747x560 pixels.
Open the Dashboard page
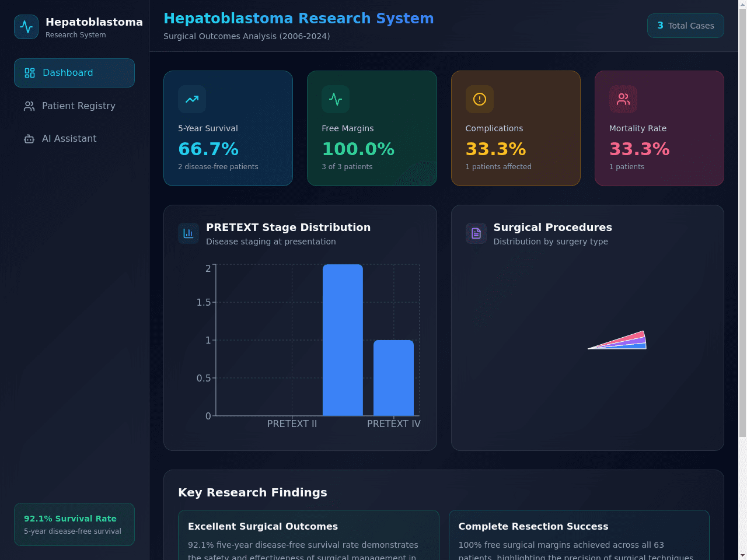point(74,73)
